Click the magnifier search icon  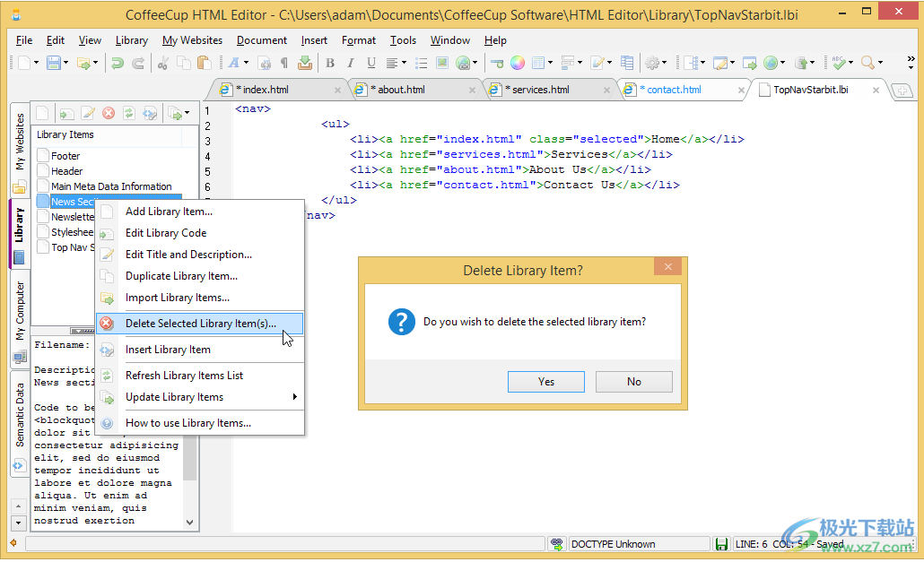coord(867,63)
